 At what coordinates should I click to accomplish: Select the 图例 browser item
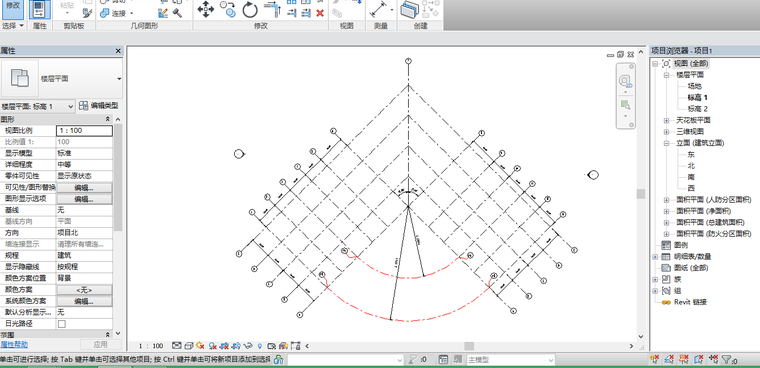click(680, 245)
